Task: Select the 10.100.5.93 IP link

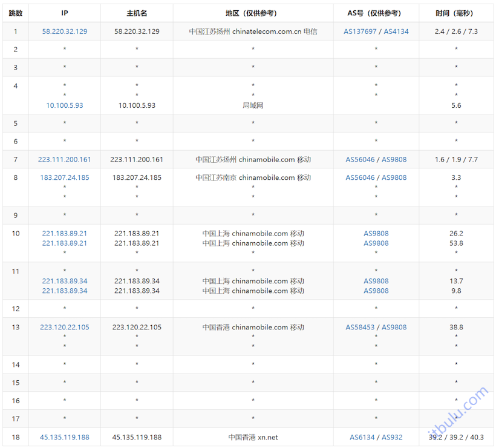Action: [x=64, y=105]
